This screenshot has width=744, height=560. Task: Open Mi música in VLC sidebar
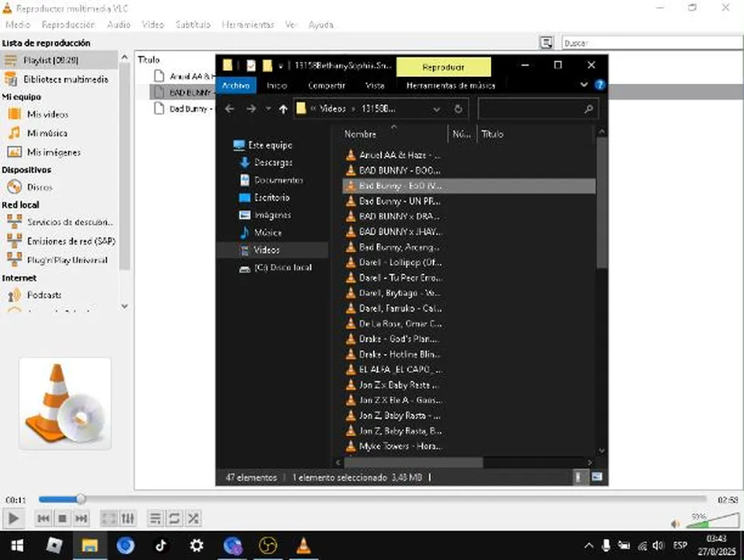[x=47, y=133]
